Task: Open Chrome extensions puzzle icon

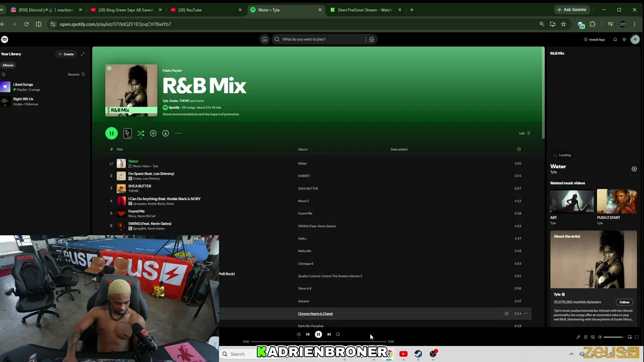Action: 592,24
